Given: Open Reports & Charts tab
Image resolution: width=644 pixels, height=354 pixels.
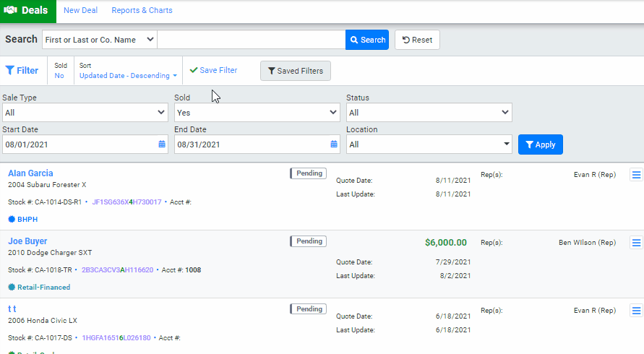Looking at the screenshot, I should [142, 11].
